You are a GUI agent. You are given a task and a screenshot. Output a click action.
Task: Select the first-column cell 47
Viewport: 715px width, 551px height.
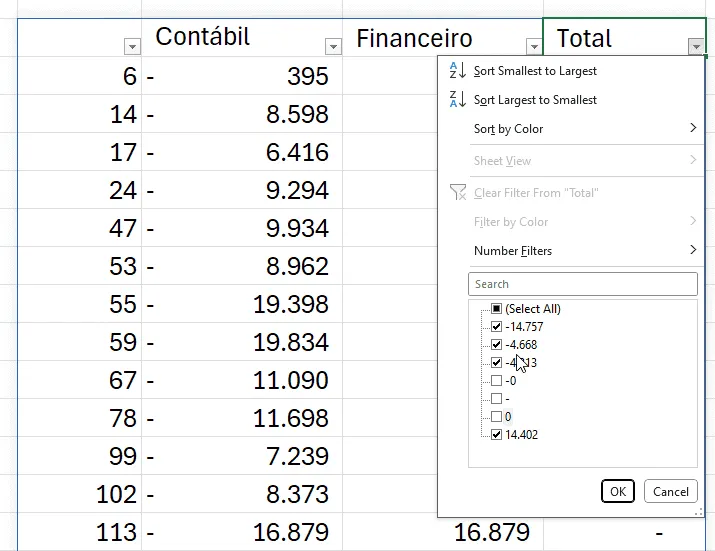(x=79, y=228)
